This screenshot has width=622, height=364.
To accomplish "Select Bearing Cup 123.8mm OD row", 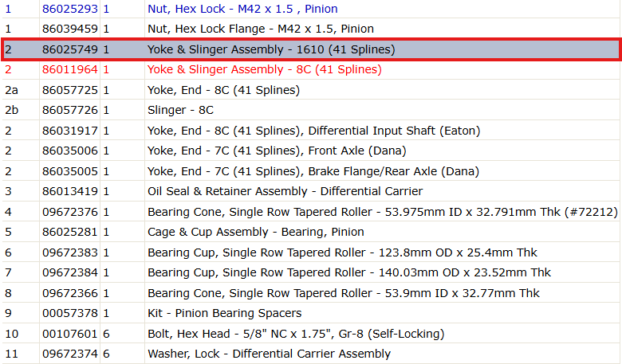I will click(x=311, y=252).
